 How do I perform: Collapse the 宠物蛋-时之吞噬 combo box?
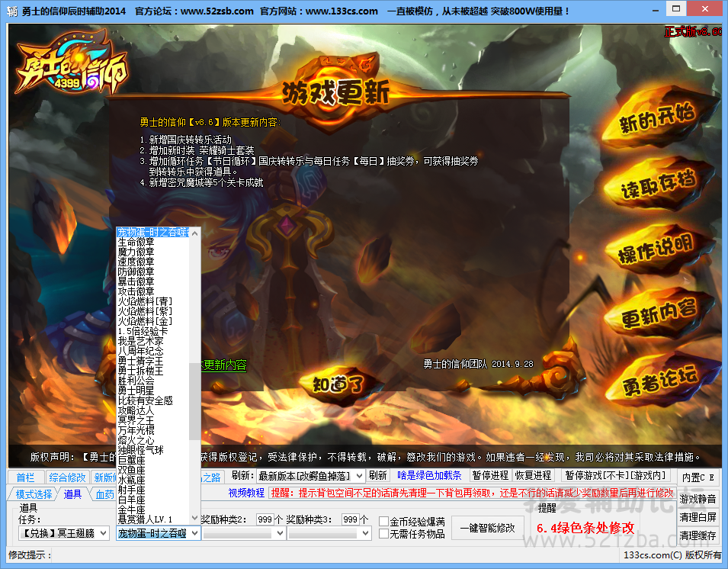click(159, 533)
